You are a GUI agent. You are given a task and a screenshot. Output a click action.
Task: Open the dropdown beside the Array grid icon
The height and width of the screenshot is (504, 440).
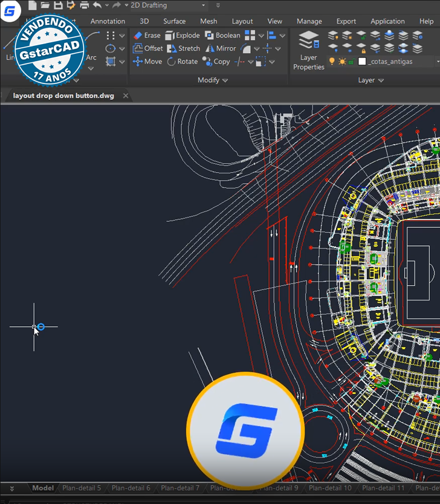point(261,36)
